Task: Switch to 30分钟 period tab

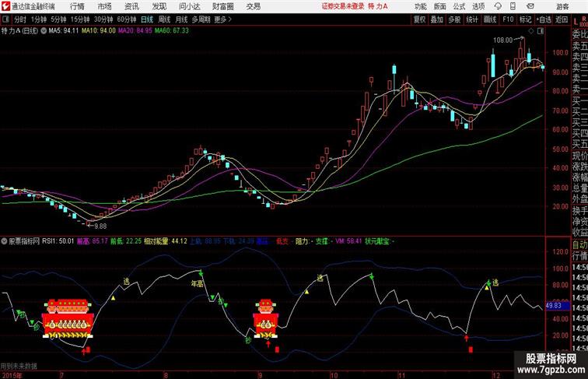Action: coord(103,19)
